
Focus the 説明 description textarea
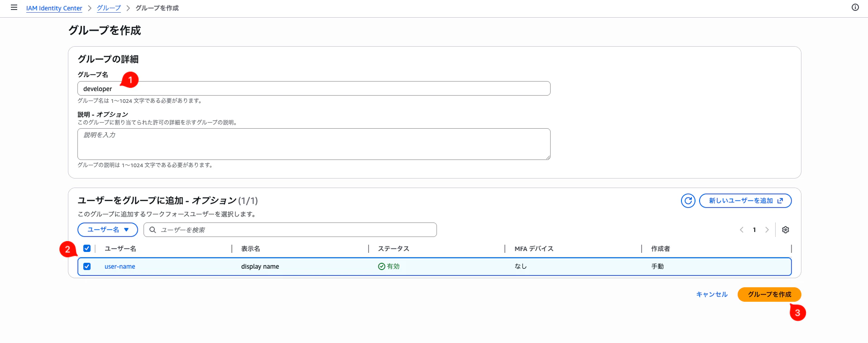pos(314,144)
